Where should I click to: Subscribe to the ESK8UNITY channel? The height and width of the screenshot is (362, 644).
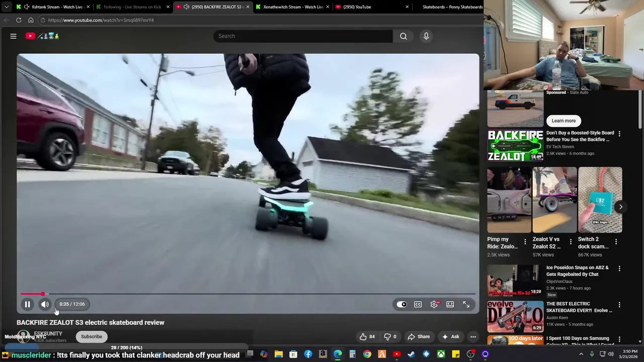click(x=92, y=336)
